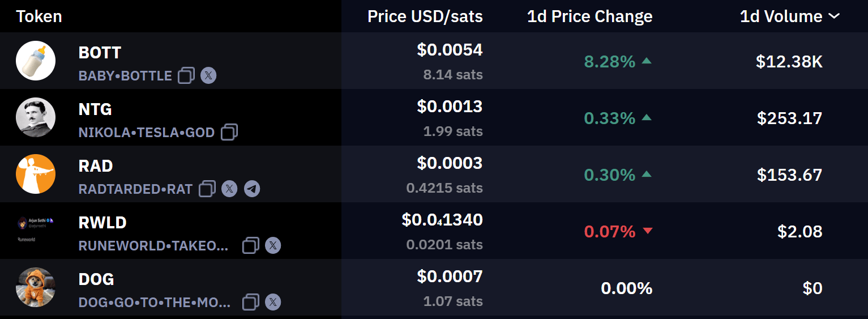Click the DOG shiba avatar image
Image resolution: width=868 pixels, height=319 pixels.
click(36, 287)
